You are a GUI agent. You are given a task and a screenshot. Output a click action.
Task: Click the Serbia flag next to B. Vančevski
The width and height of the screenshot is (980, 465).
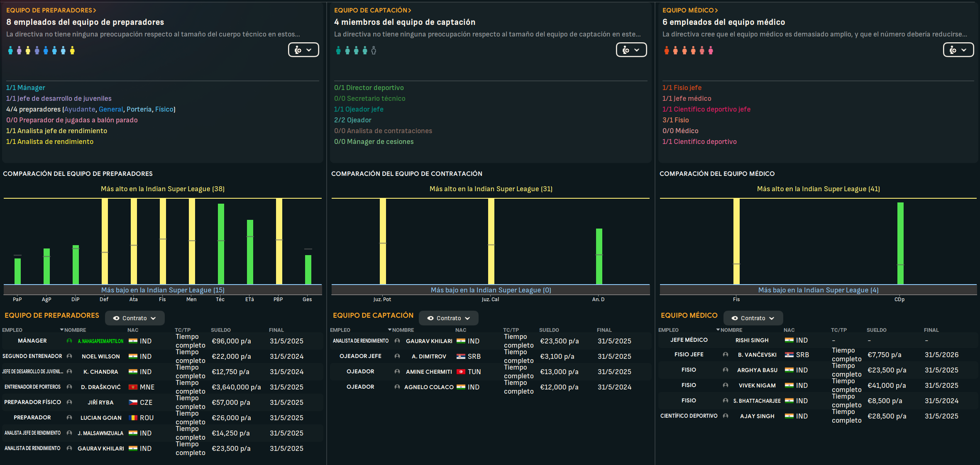[789, 355]
